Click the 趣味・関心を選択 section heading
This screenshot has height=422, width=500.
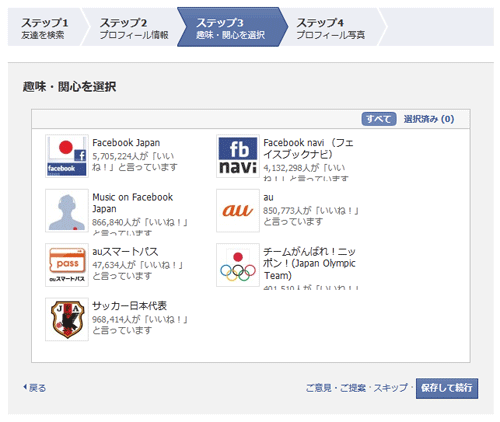coord(69,87)
